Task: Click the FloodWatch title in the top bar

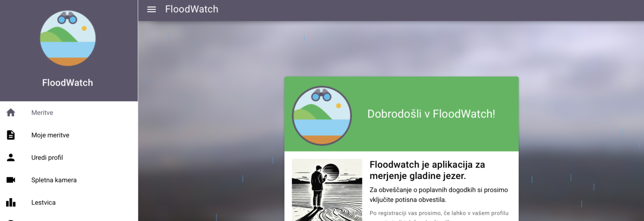Action: [x=192, y=9]
